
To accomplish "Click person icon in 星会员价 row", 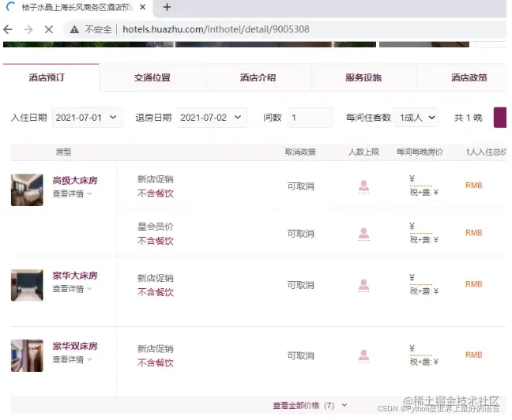I will point(363,234).
